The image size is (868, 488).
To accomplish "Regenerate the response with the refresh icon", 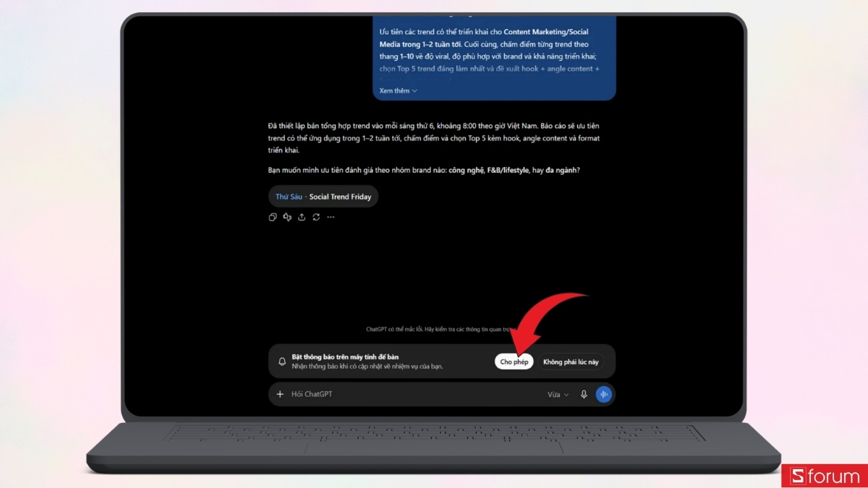I will (x=316, y=217).
